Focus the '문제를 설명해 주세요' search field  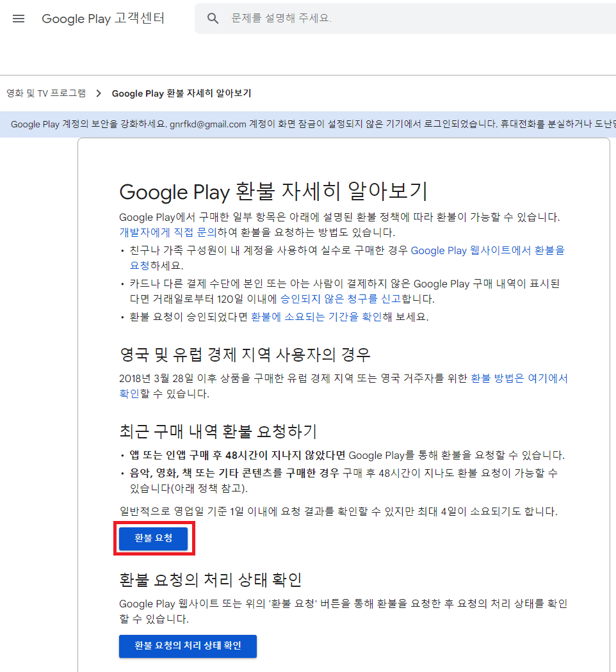405,19
